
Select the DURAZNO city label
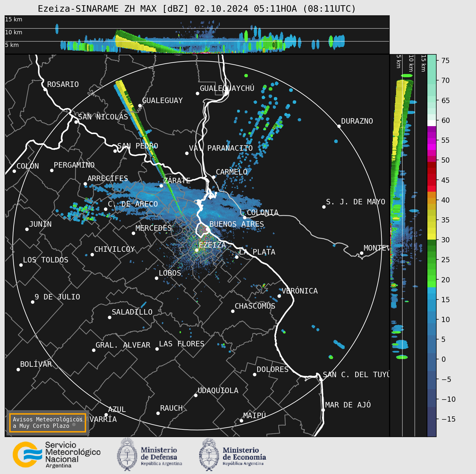point(357,121)
